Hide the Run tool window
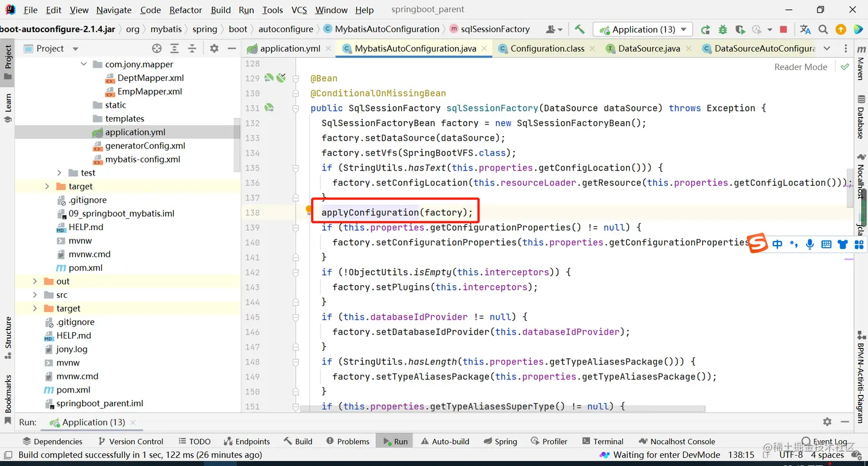Screen dimensions: 868x466 click(x=844, y=422)
